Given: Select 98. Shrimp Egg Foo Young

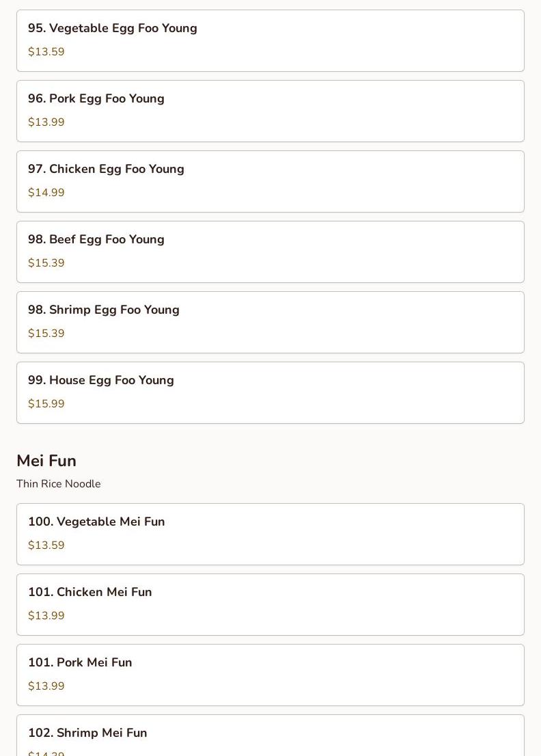Looking at the screenshot, I should pyautogui.click(x=270, y=322).
